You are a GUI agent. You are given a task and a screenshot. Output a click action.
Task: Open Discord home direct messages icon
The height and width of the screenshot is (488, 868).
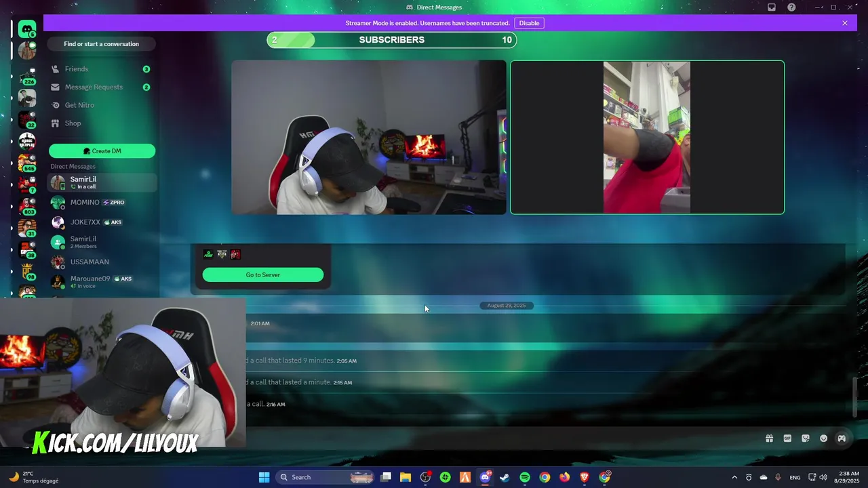(x=27, y=28)
